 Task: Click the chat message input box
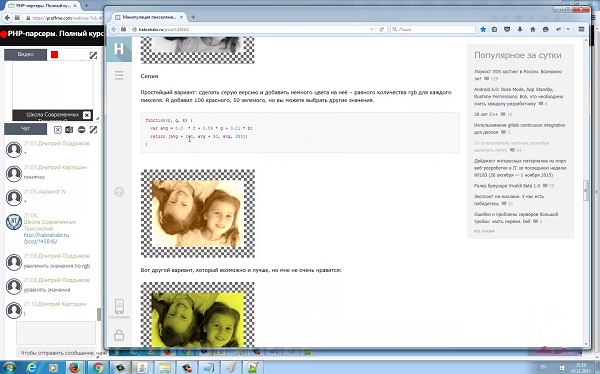(x=56, y=333)
